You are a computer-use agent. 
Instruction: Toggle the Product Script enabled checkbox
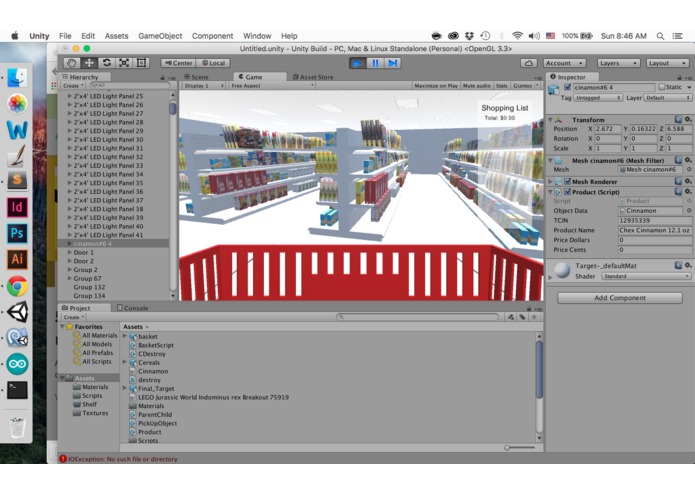tap(567, 192)
